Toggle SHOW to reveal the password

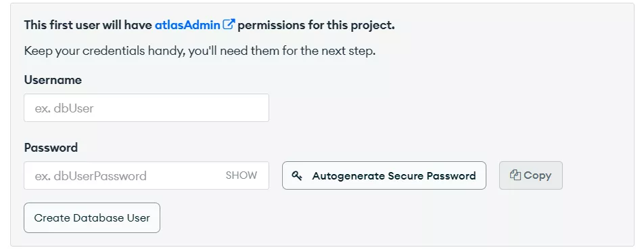point(241,175)
